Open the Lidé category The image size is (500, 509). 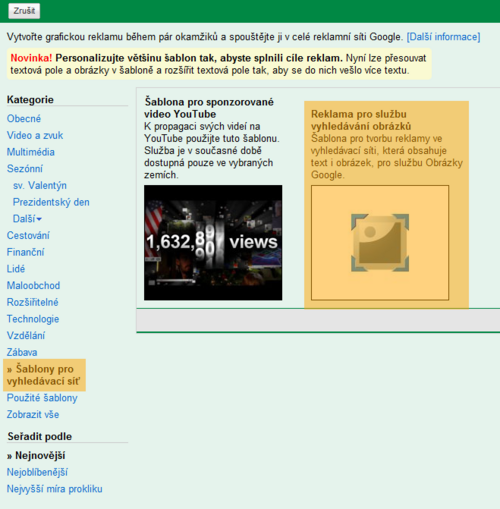(16, 269)
